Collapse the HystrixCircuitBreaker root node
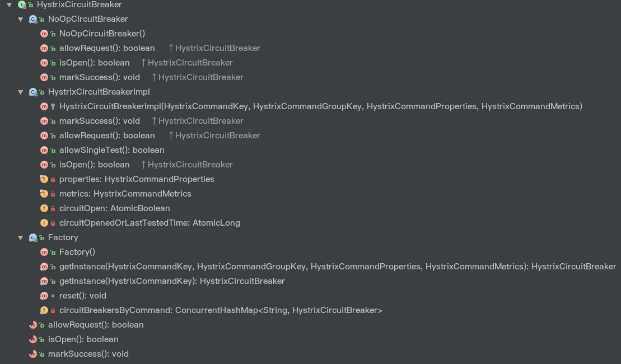This screenshot has height=364, width=621. pyautogui.click(x=9, y=4)
